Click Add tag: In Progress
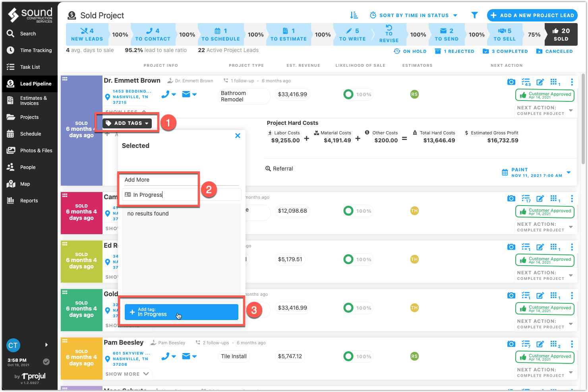 point(181,312)
